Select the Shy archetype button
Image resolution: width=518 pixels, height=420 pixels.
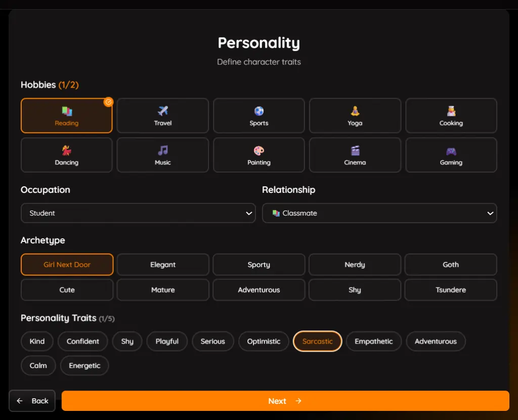355,290
